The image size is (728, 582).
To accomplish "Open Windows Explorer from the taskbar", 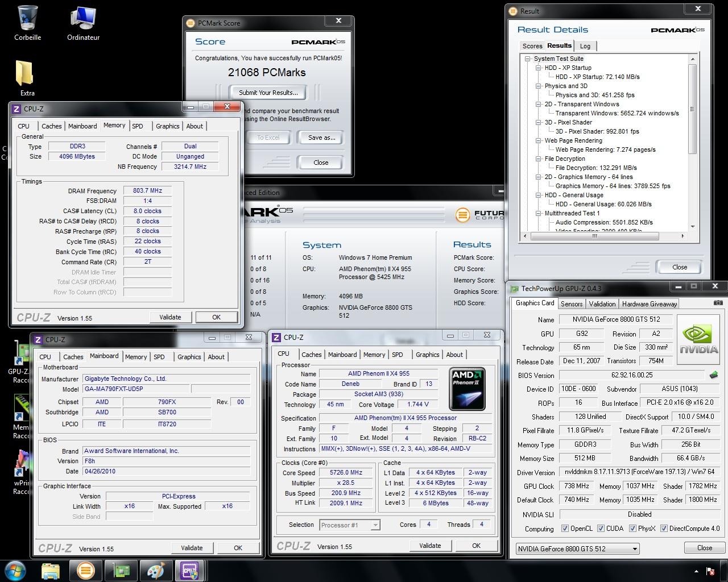I will coord(51,571).
